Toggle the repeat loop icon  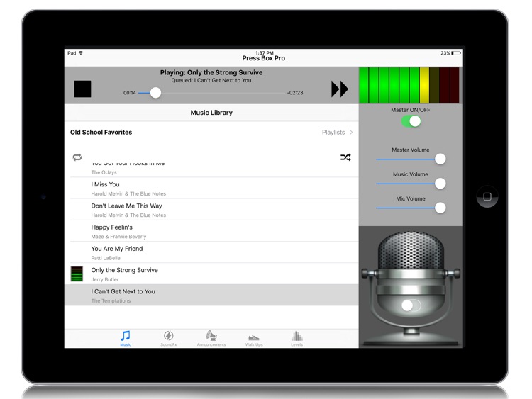pyautogui.click(x=77, y=157)
